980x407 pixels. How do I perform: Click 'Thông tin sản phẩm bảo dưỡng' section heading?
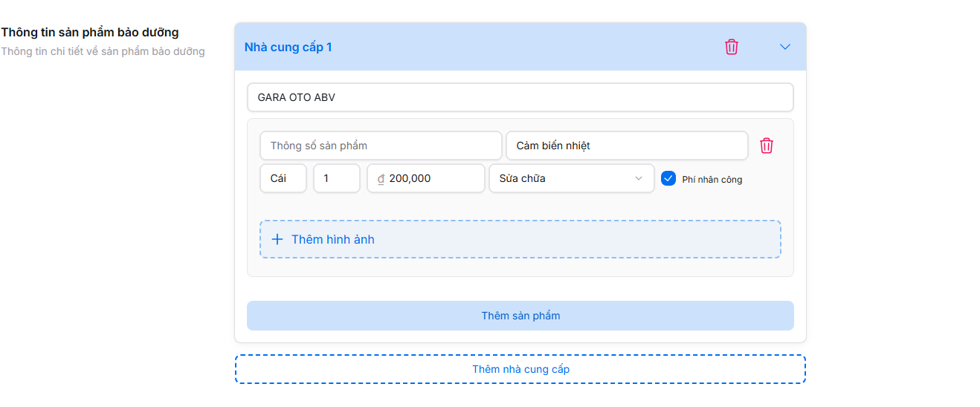90,33
